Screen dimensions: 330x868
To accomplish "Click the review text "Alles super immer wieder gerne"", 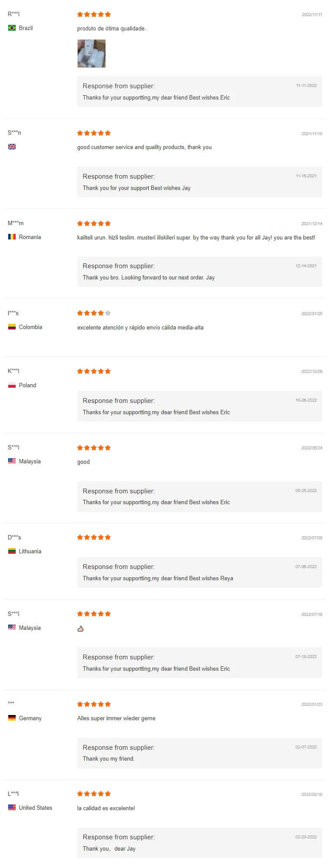I will pyautogui.click(x=116, y=718).
